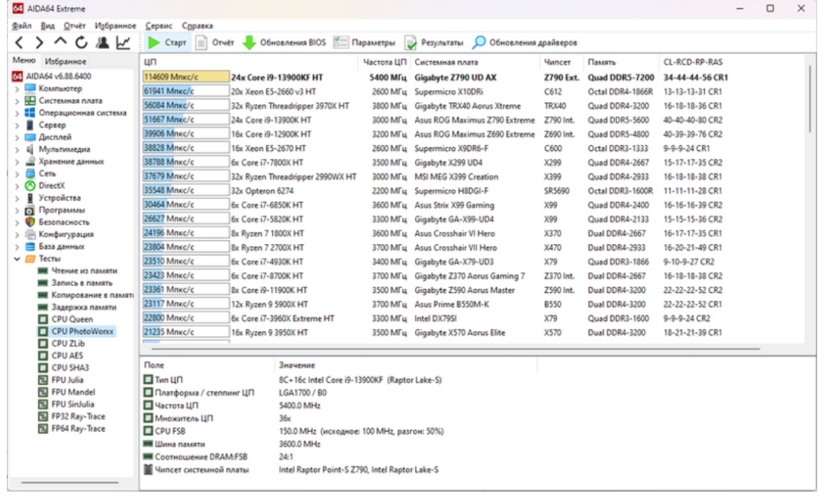Expand the Мультимедиа tree node
This screenshot has width=824, height=504.
(17, 149)
